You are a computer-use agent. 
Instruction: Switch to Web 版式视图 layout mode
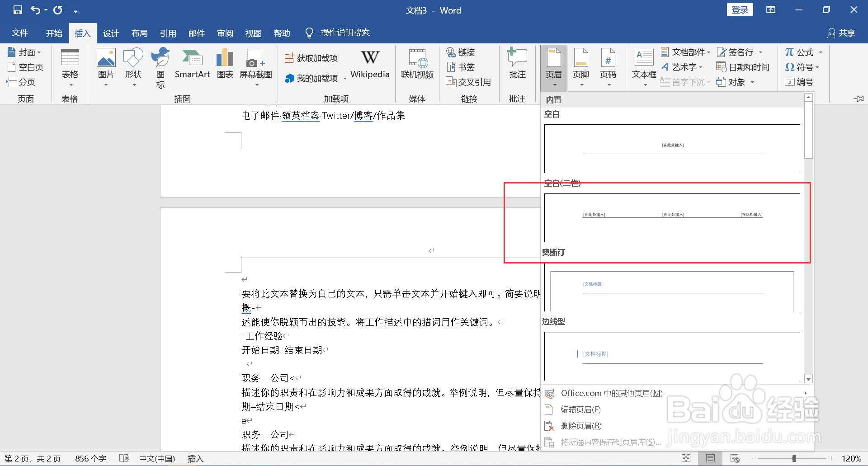pos(735,458)
